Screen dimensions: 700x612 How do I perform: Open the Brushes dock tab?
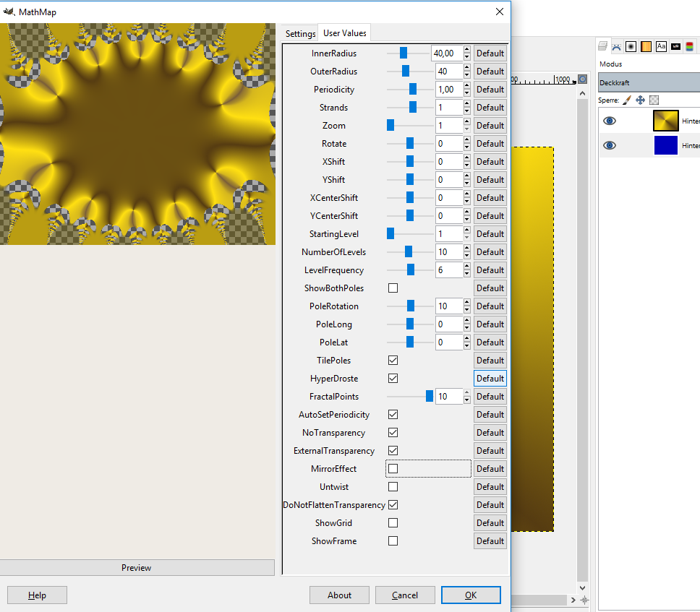click(x=631, y=46)
